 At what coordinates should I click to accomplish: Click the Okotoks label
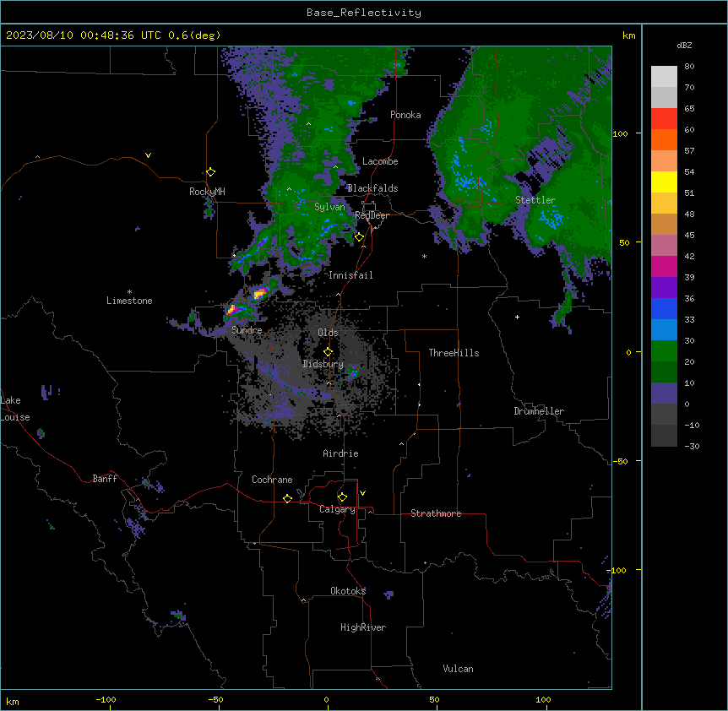click(348, 591)
